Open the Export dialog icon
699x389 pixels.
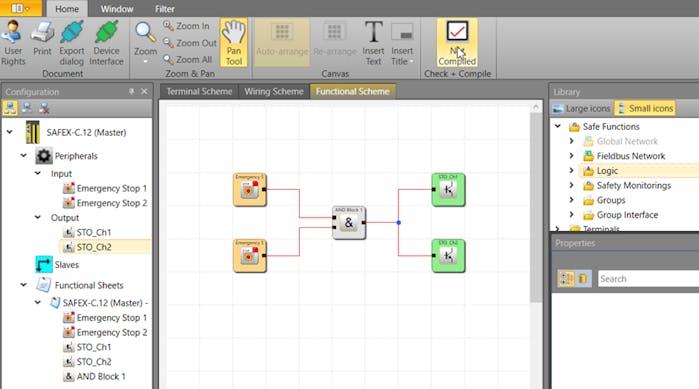(x=71, y=43)
